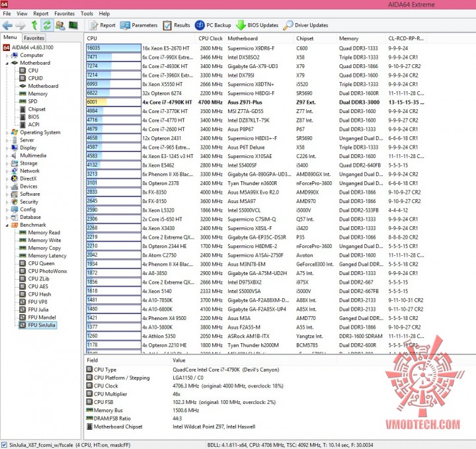Image resolution: width=476 pixels, height=449 pixels.
Task: Click the Forward navigation arrow
Action: tap(20, 25)
